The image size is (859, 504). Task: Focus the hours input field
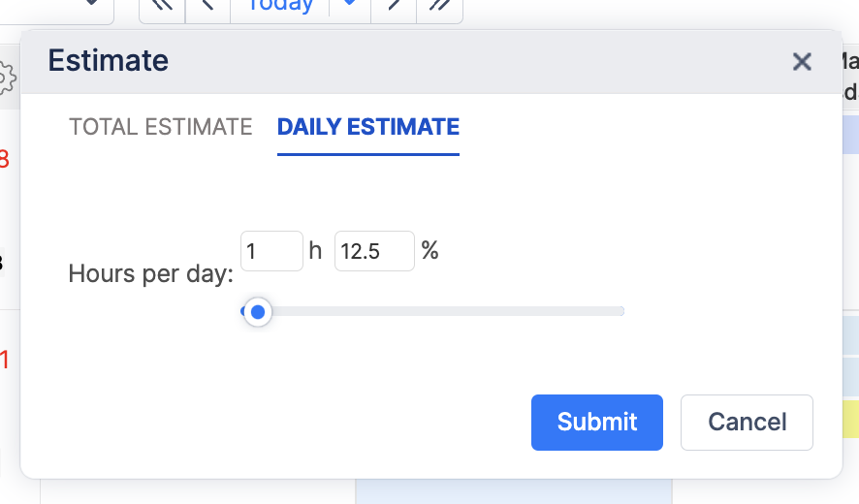point(271,251)
